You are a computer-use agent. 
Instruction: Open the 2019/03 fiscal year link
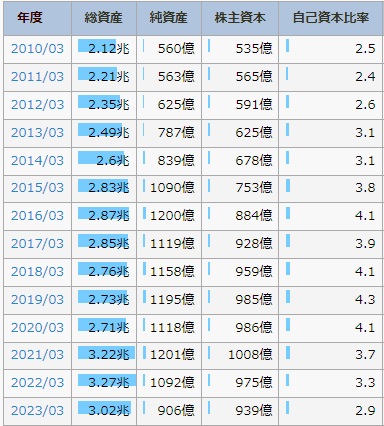pyautogui.click(x=37, y=299)
